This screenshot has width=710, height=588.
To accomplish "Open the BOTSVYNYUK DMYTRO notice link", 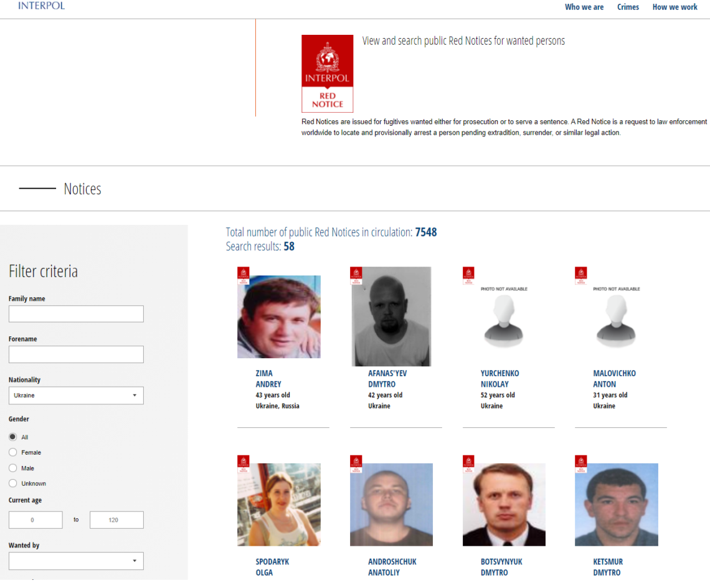I will pyautogui.click(x=501, y=567).
